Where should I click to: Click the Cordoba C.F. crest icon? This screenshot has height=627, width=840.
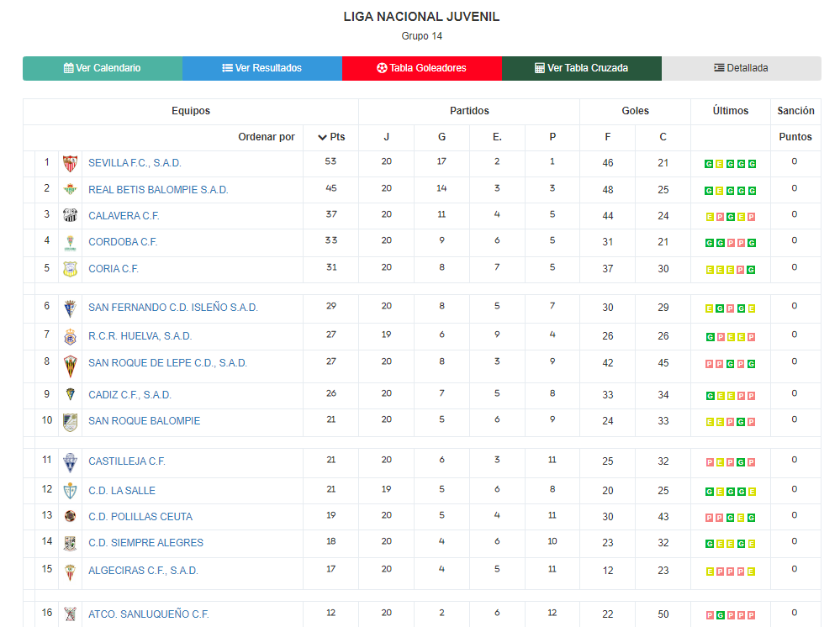click(x=70, y=243)
